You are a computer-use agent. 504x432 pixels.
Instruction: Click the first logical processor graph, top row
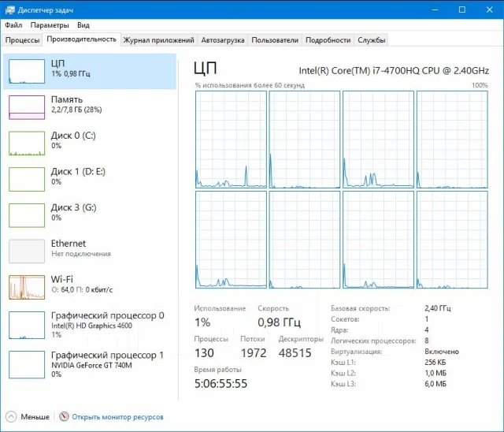pos(231,140)
